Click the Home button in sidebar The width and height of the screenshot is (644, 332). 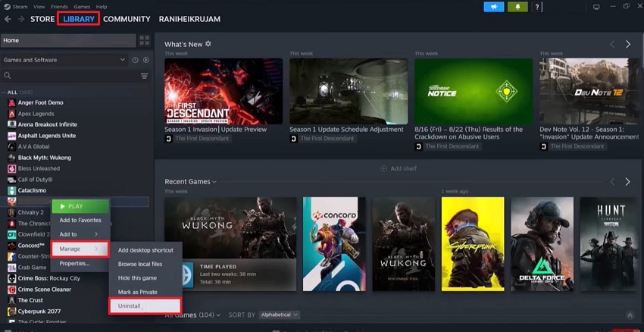tap(68, 40)
